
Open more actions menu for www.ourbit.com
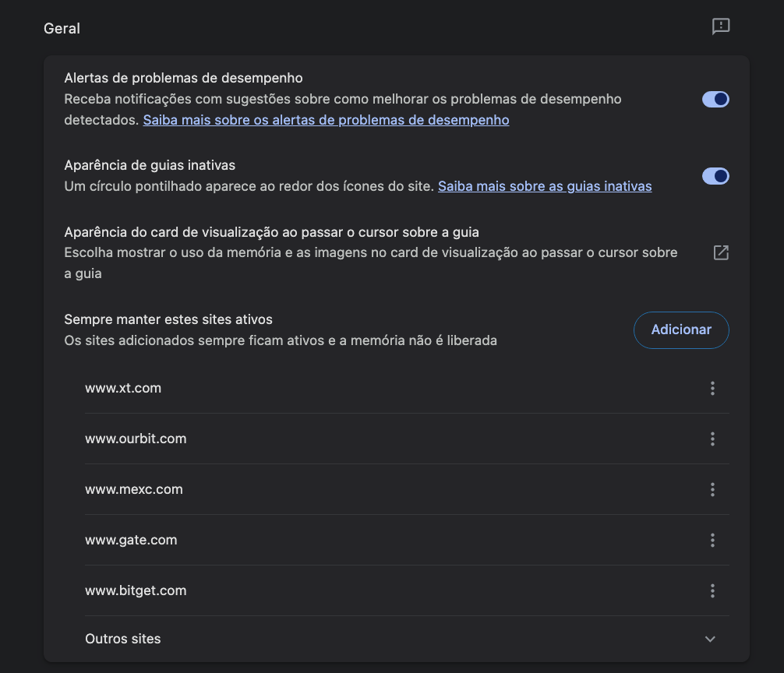point(712,439)
